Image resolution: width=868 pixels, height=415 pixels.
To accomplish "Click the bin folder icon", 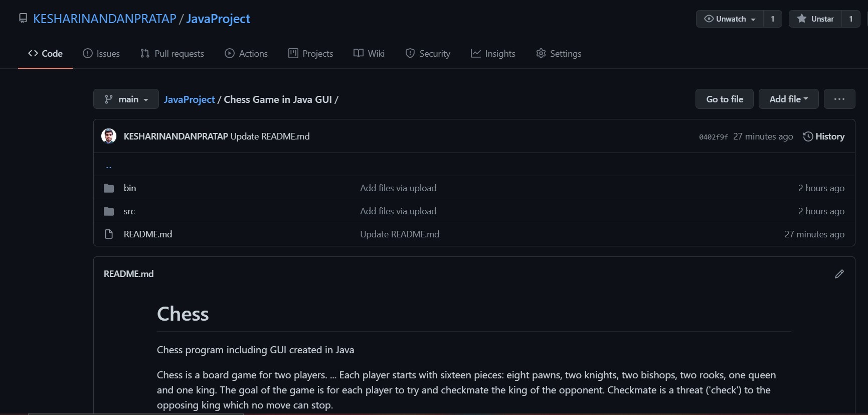I will [109, 188].
